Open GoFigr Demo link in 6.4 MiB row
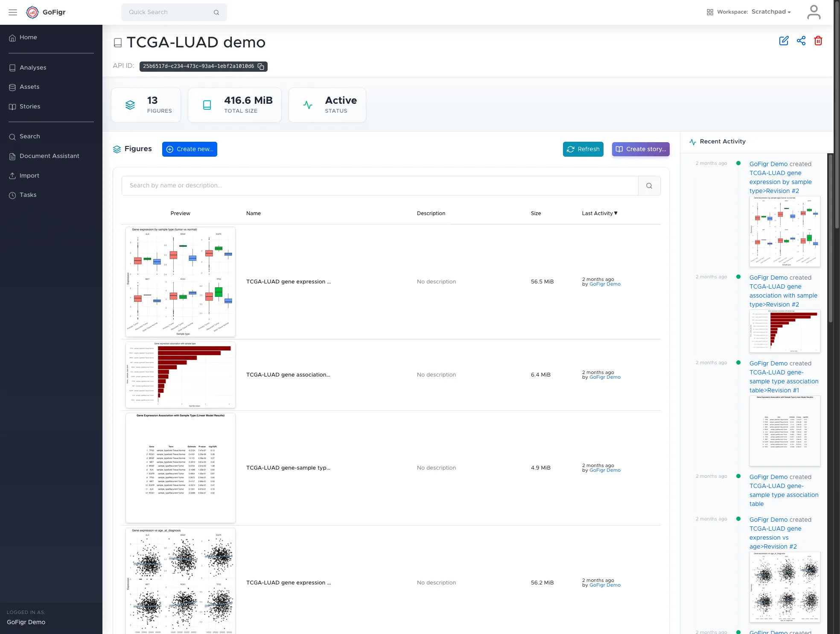Viewport: 840px width, 634px height. pyautogui.click(x=605, y=377)
